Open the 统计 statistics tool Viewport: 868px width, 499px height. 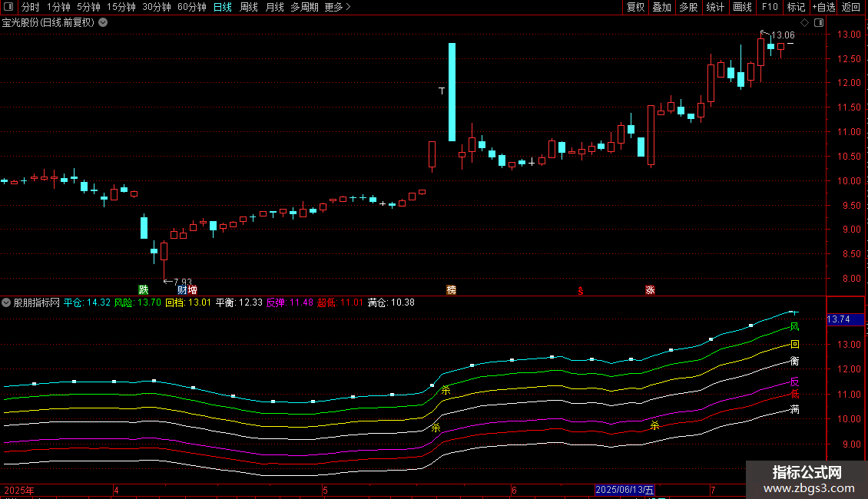[x=714, y=7]
